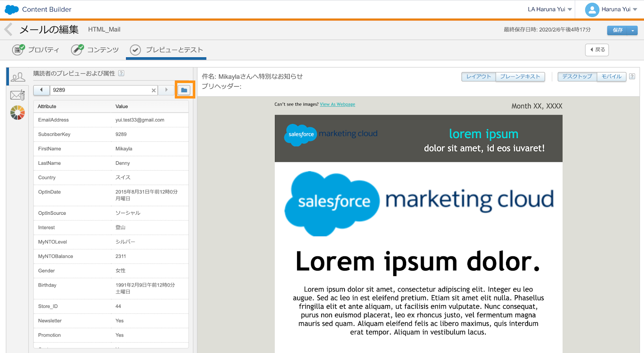Expand the Haruna Yui user menu arrow
The width and height of the screenshot is (644, 353).
pos(635,9)
